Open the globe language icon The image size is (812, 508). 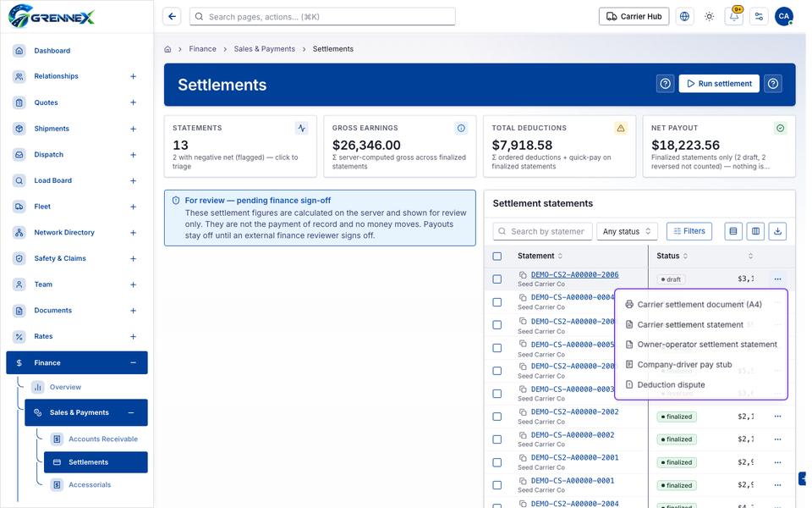click(684, 17)
